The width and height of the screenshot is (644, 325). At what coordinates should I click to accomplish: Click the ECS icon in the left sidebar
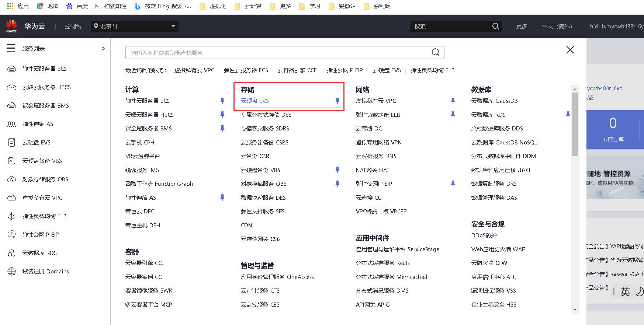coord(12,69)
